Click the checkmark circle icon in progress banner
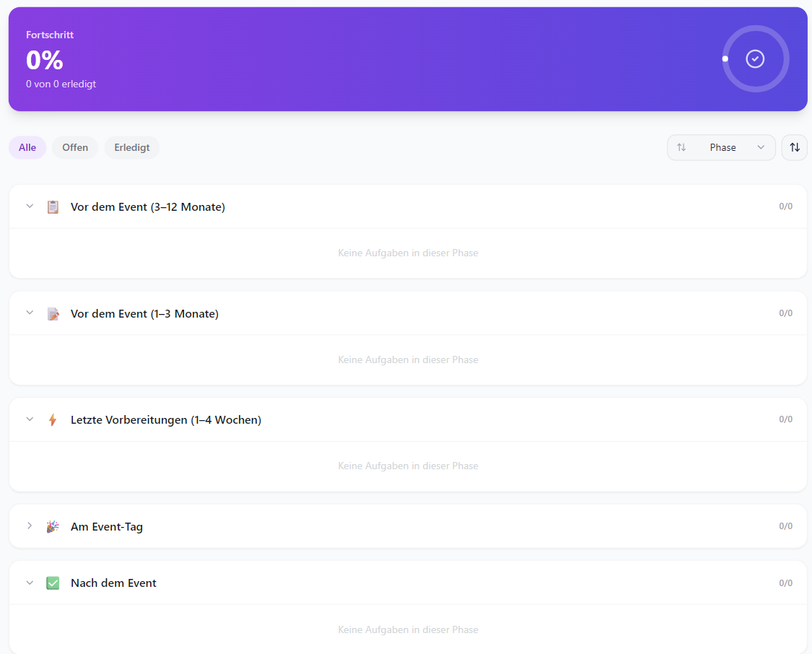The height and width of the screenshot is (654, 812). 755,59
